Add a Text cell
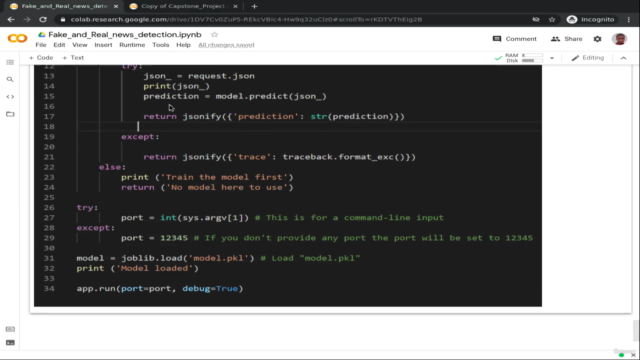Screen dimensions: 640x360 (73, 58)
